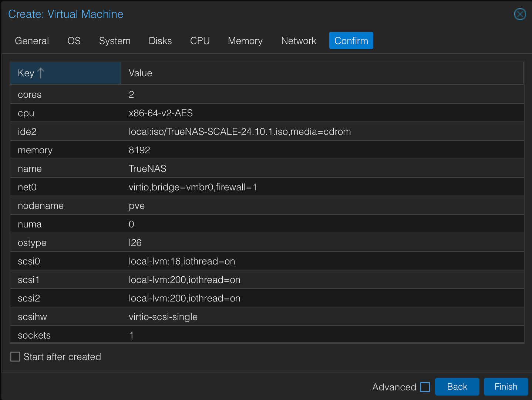Sort by the Value column header
Viewport: 532px width, 400px height.
click(x=322, y=73)
